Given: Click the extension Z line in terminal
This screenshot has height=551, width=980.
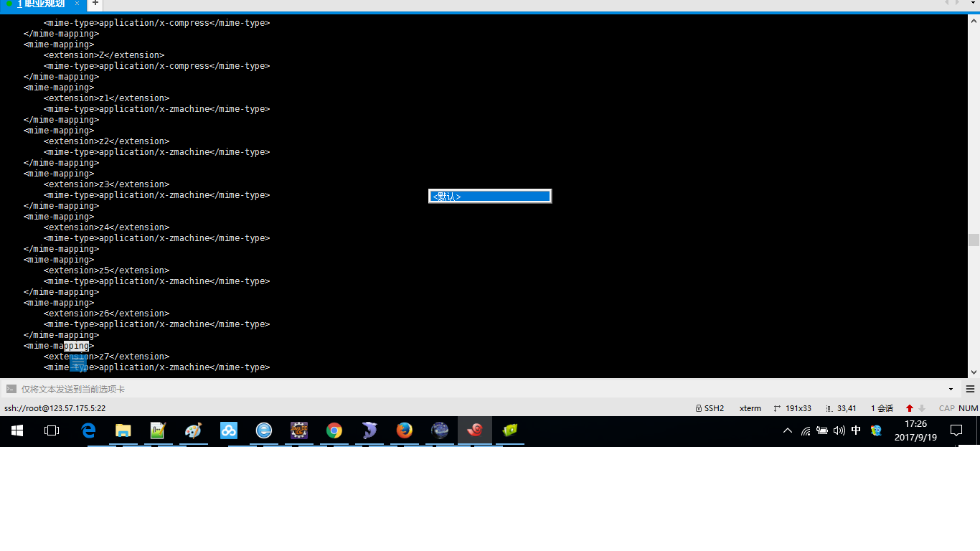Looking at the screenshot, I should 104,55.
